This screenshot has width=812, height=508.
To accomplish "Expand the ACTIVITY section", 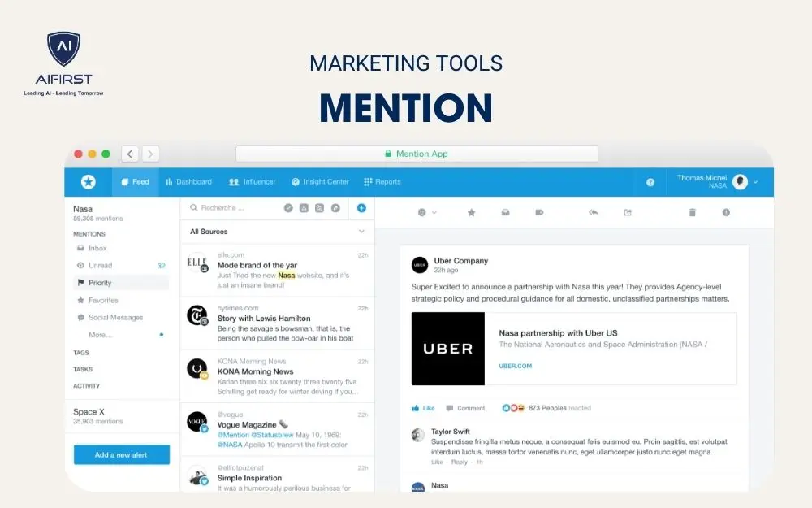I will click(x=87, y=385).
